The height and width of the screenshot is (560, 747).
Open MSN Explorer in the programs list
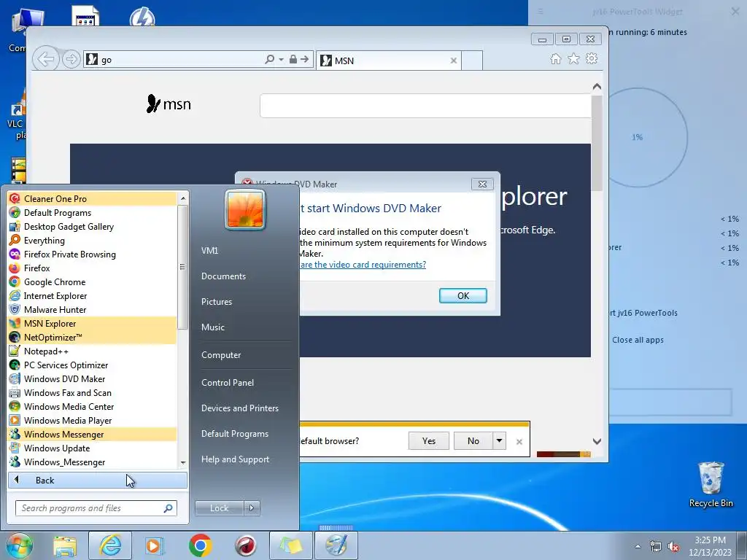pos(92,323)
